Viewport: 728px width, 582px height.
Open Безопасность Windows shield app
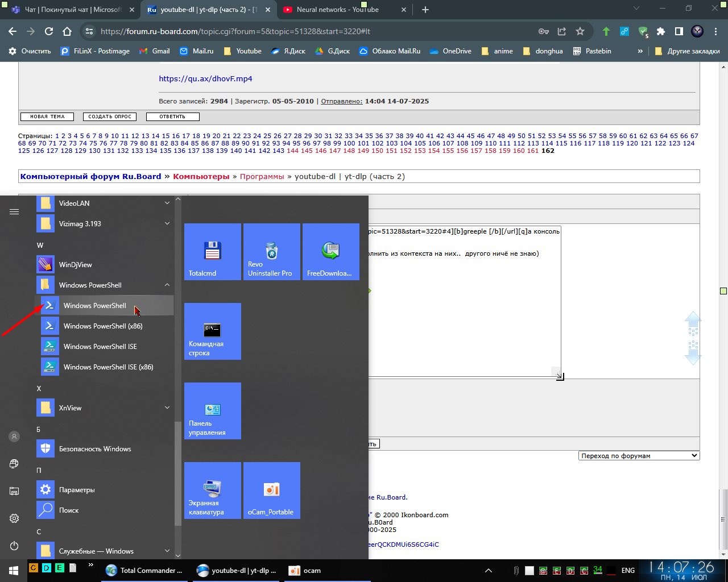click(x=105, y=449)
